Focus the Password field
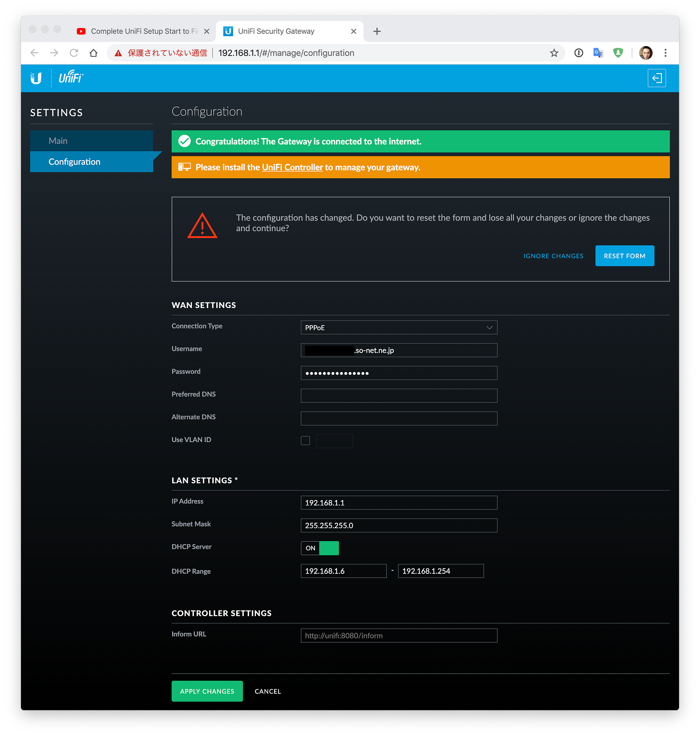 399,373
